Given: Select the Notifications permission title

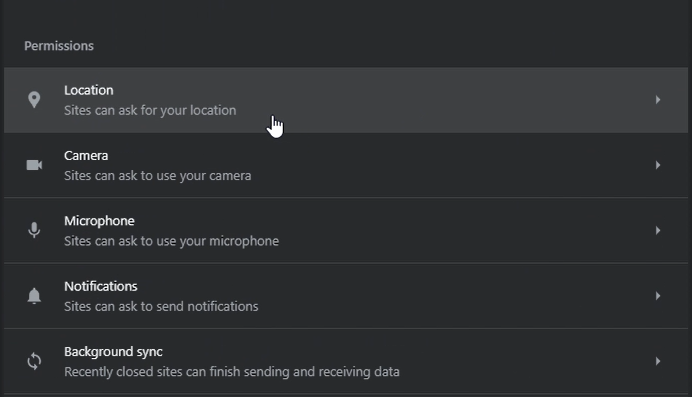Looking at the screenshot, I should [x=101, y=286].
